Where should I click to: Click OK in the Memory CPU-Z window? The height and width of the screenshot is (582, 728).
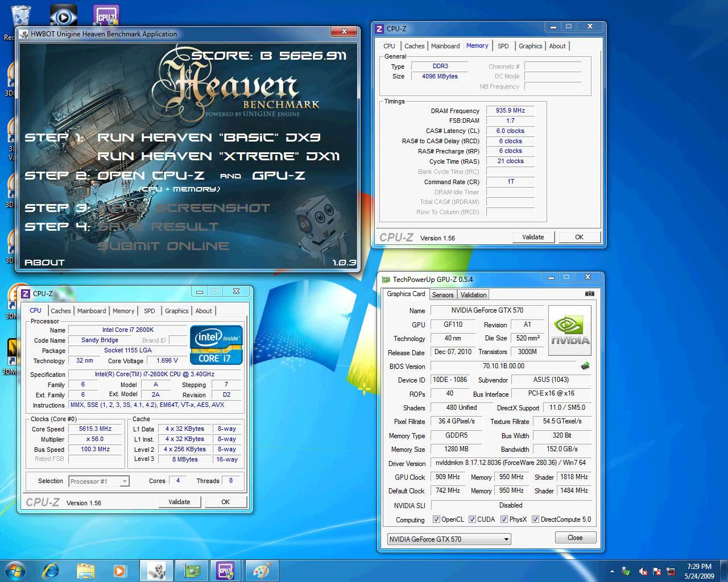point(579,237)
